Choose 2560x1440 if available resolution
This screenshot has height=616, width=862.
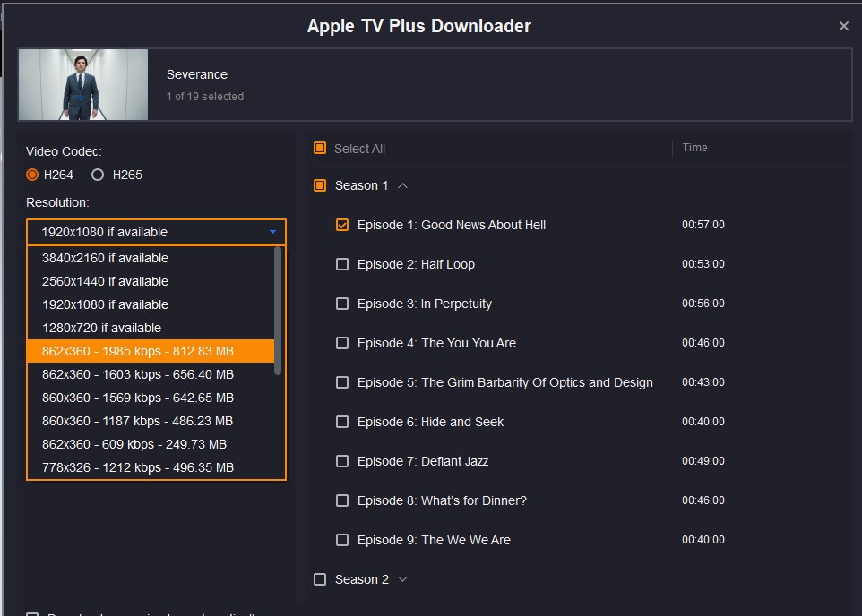(x=105, y=281)
